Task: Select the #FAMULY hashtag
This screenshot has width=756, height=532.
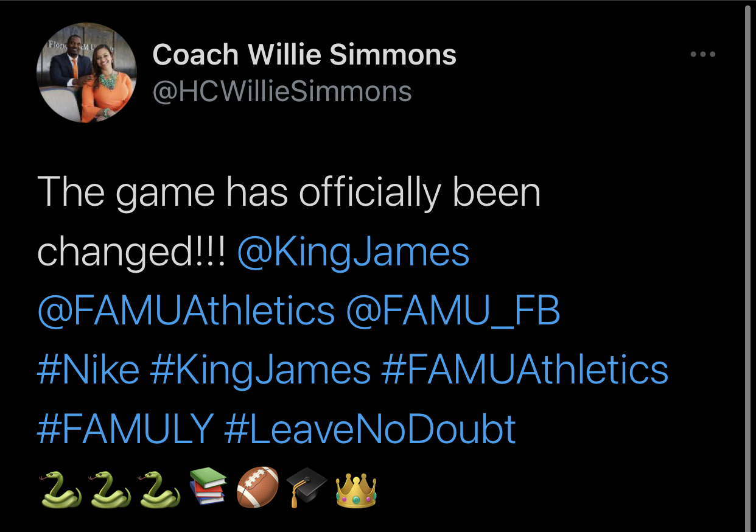Action: point(125,429)
